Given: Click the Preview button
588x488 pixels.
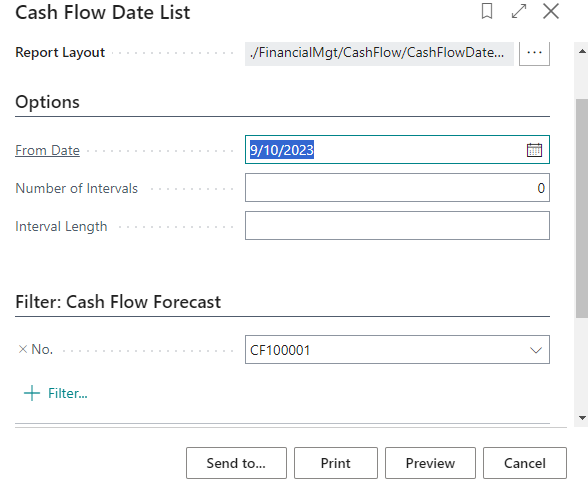Looking at the screenshot, I should click(x=430, y=463).
